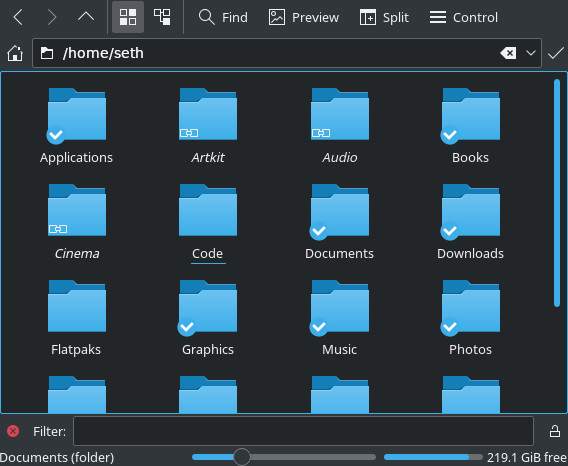
Task: Toggle Split view
Action: pos(384,17)
